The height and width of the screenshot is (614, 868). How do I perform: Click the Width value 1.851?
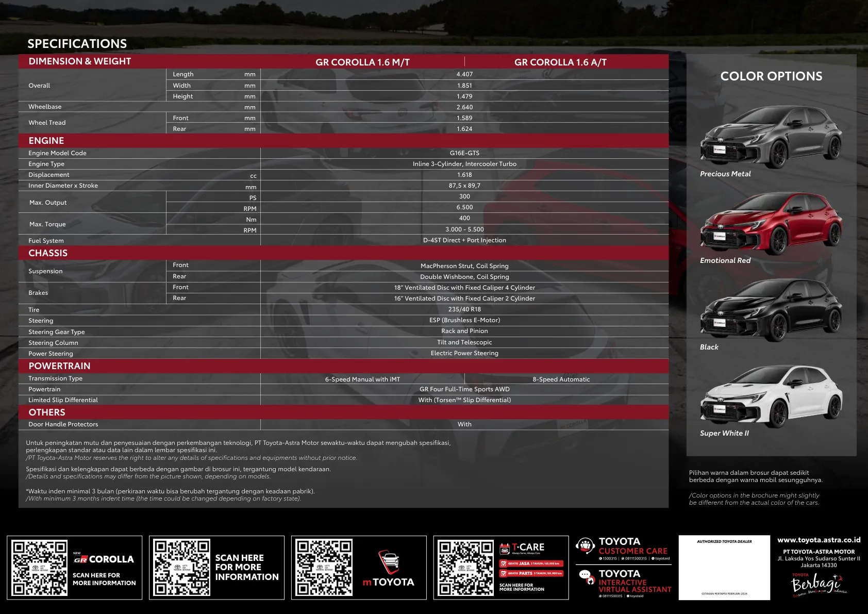coord(464,86)
